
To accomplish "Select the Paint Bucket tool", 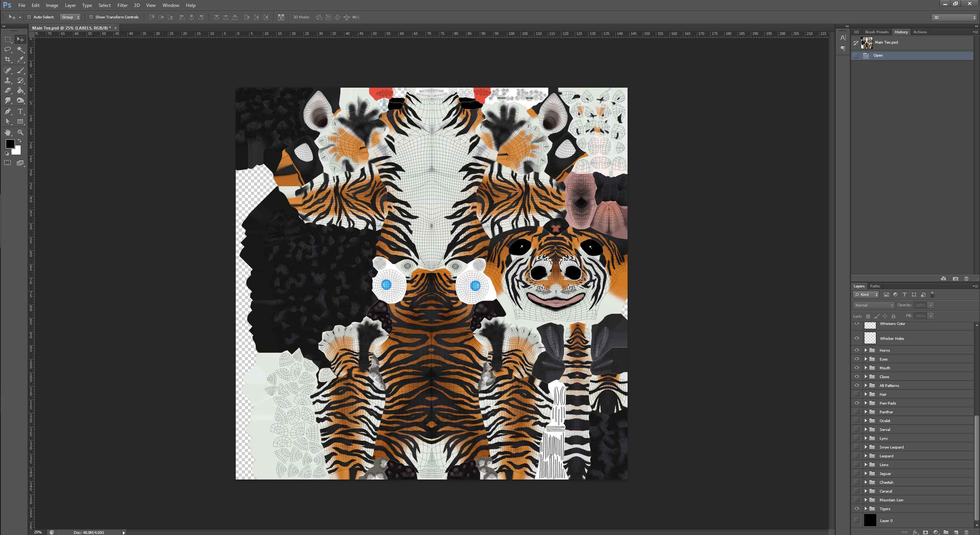I will [x=21, y=90].
